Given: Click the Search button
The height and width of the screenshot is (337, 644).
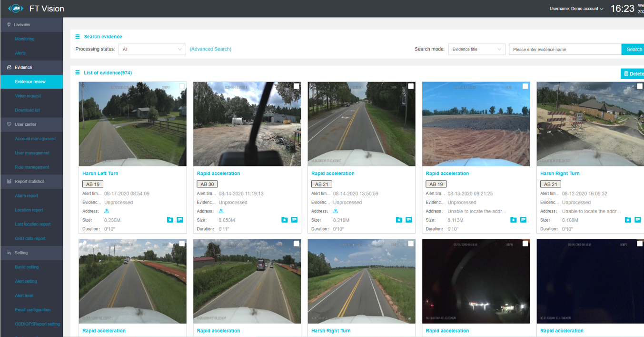Looking at the screenshot, I should pyautogui.click(x=634, y=49).
